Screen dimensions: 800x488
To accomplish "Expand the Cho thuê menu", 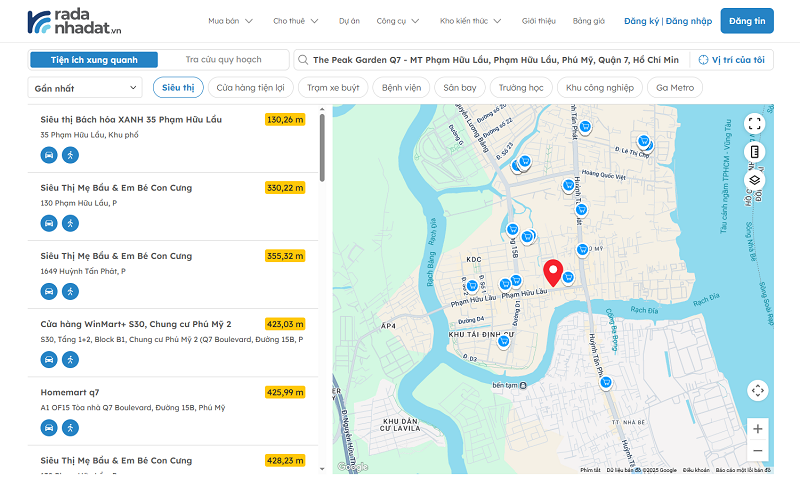I will pos(295,21).
